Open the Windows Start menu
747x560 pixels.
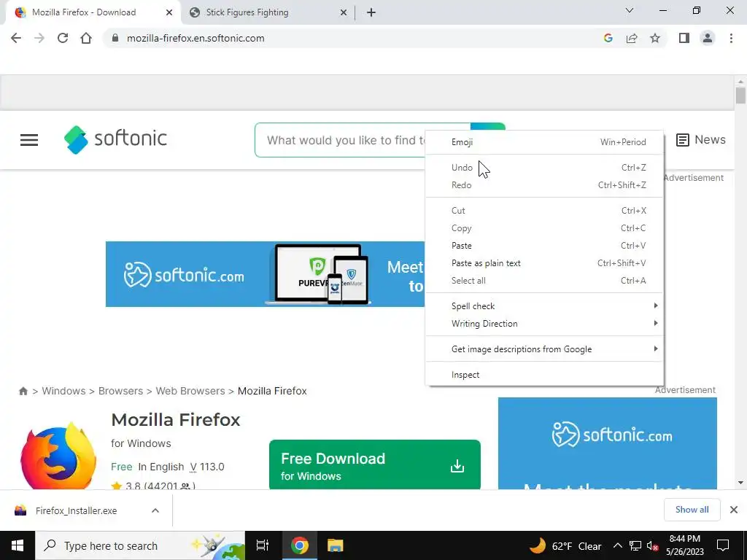[x=18, y=545]
